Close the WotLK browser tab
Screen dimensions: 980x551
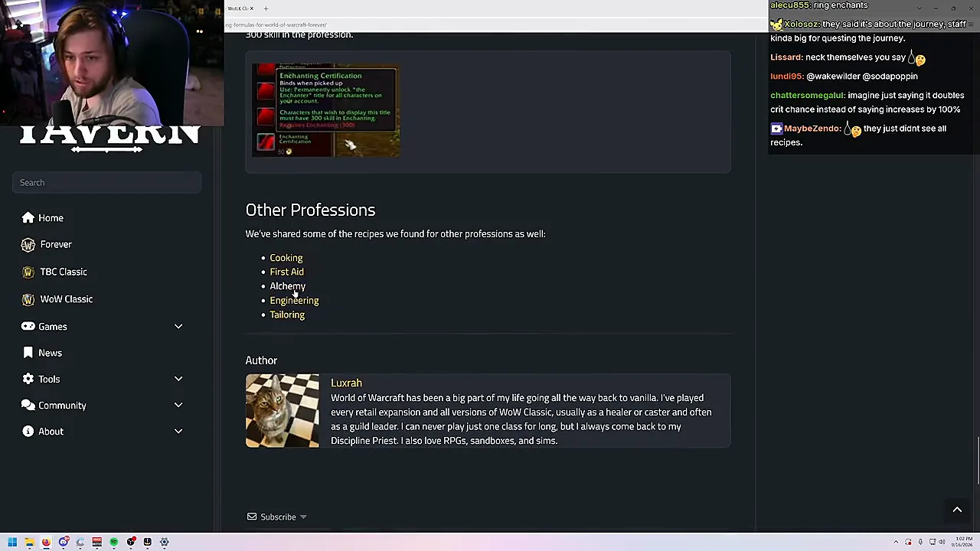(x=251, y=8)
